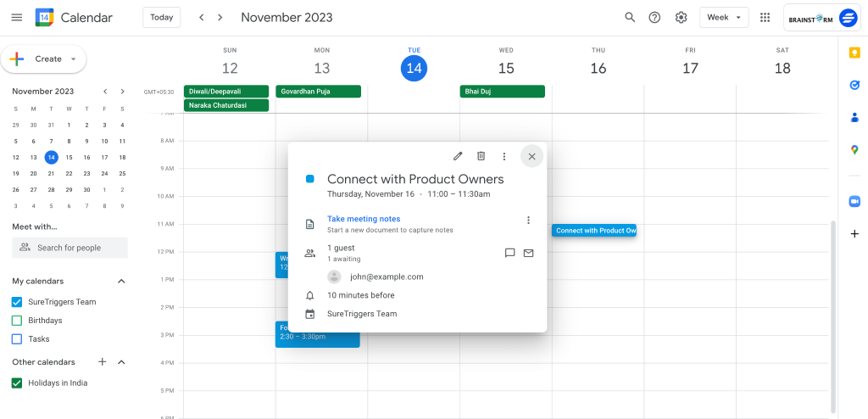Select Friday 17 column header
Image resolution: width=868 pixels, height=419 pixels.
click(x=690, y=63)
